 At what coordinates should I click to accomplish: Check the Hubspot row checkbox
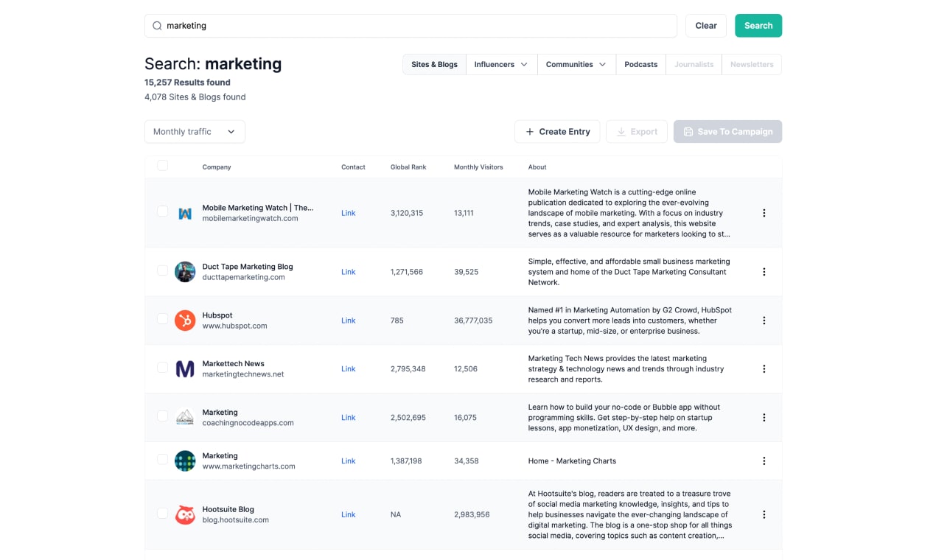click(x=163, y=319)
